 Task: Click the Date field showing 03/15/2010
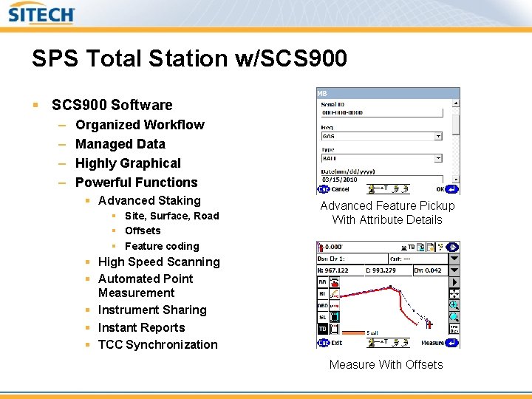[382, 180]
